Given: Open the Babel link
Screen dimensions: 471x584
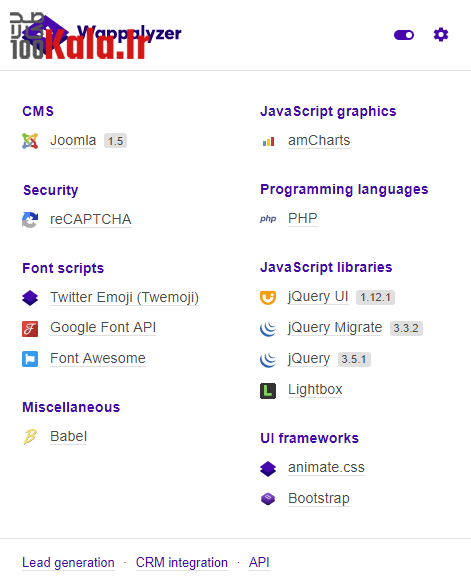Looking at the screenshot, I should tap(69, 436).
